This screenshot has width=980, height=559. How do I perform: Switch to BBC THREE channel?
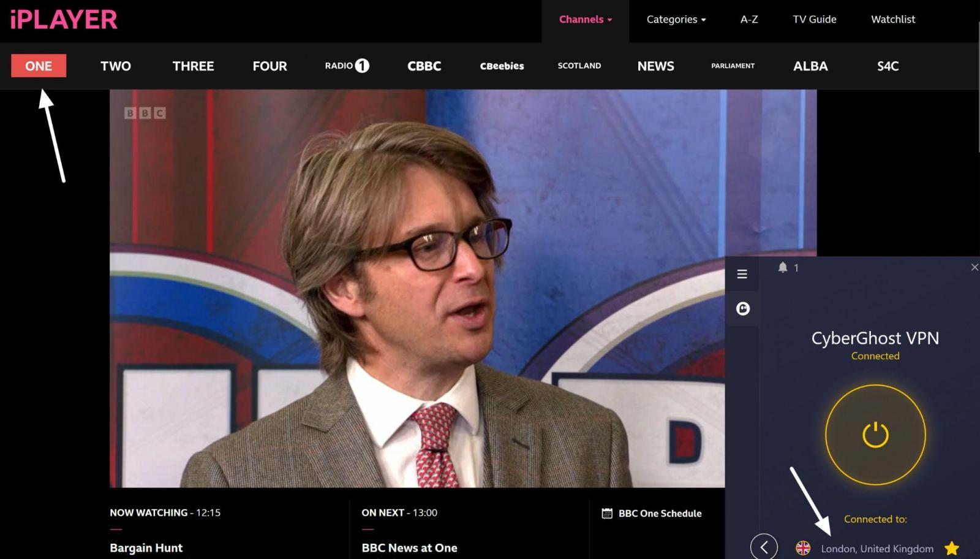pos(193,66)
